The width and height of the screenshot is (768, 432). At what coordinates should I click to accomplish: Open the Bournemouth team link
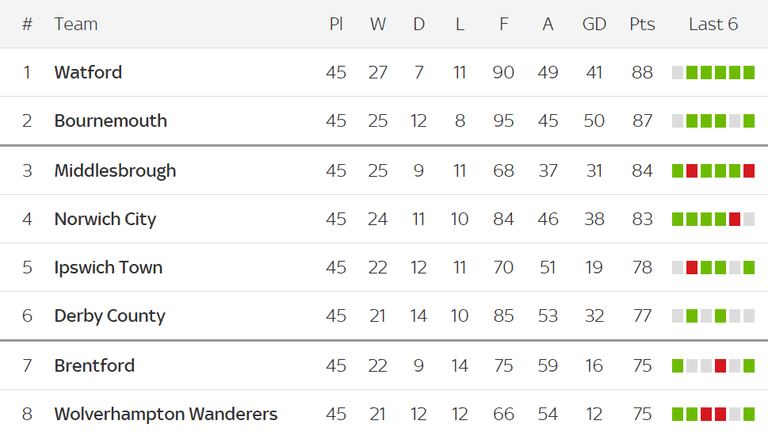(x=111, y=121)
